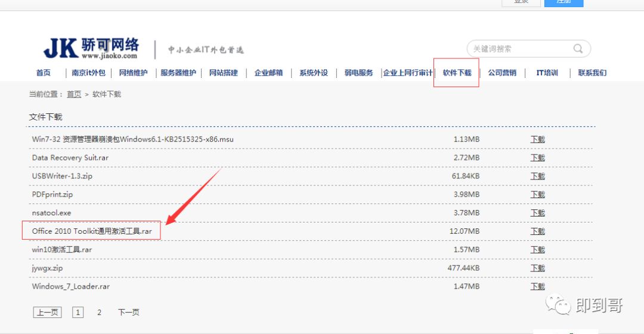
Task: Click file name win10激活工具.rar
Action: 62,250
